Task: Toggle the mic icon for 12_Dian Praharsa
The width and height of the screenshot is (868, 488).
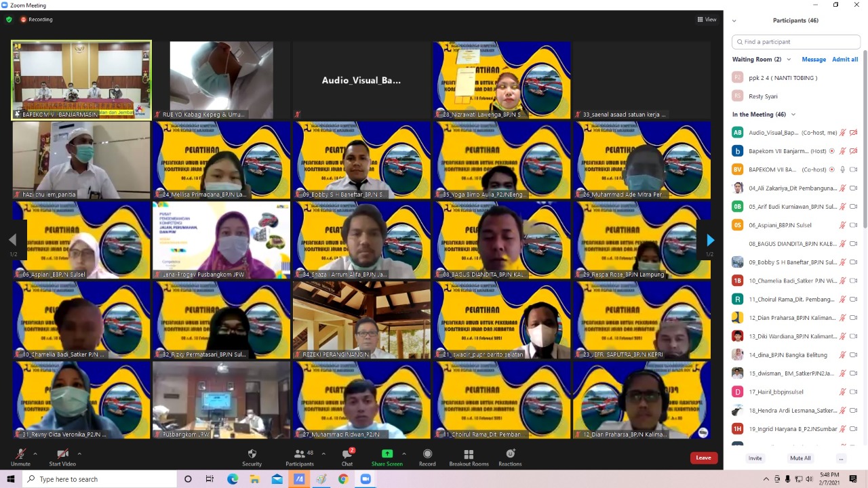Action: [x=843, y=317]
